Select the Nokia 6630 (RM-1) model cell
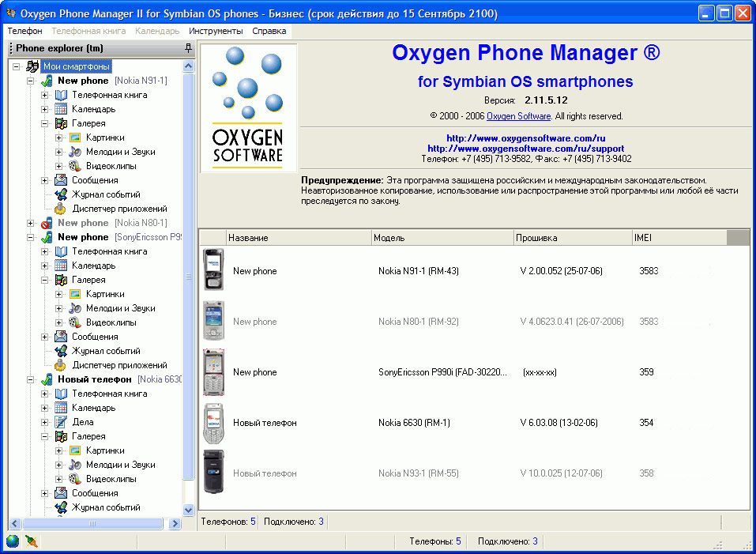Image resolution: width=756 pixels, height=554 pixels. tap(414, 423)
